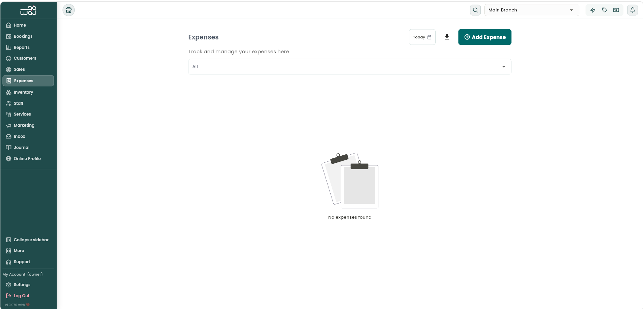
Task: Click the Online Profile globe icon
Action: tap(9, 159)
